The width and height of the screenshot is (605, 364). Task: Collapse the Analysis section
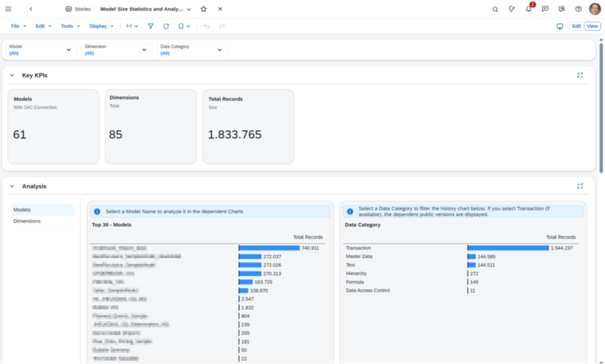(12, 187)
